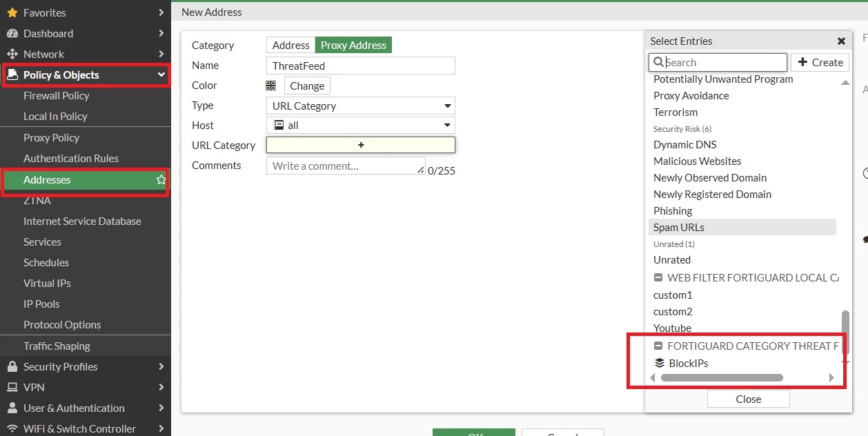The height and width of the screenshot is (436, 868).
Task: Click the VPN monitor icon
Action: pyautogui.click(x=12, y=387)
